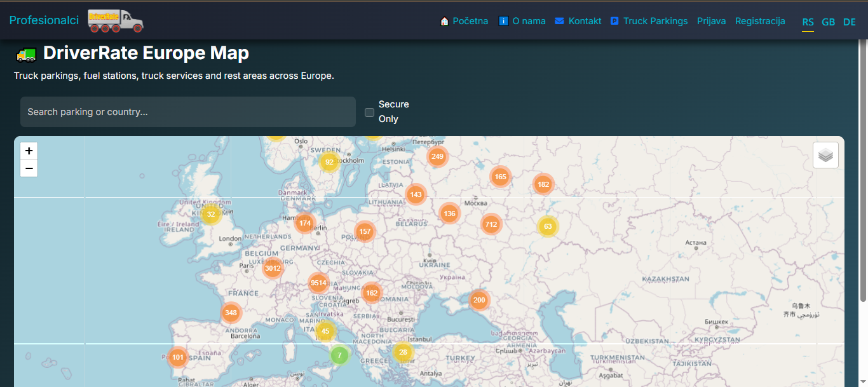Open the 9514 map cluster

tap(319, 283)
